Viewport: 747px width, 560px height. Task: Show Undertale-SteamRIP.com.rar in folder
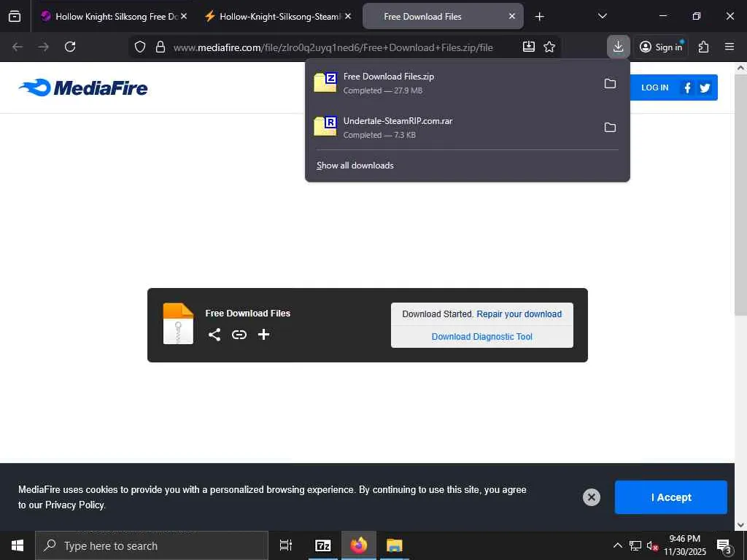coord(610,127)
